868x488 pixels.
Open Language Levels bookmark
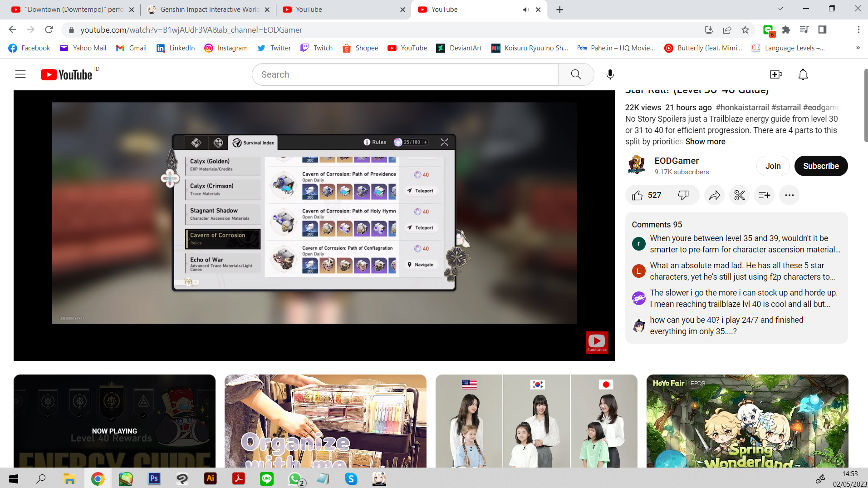click(x=788, y=48)
